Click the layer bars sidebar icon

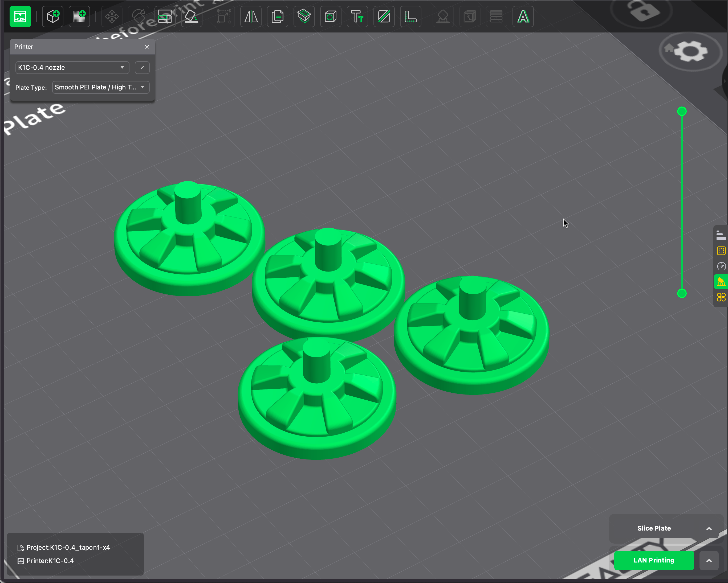721,235
